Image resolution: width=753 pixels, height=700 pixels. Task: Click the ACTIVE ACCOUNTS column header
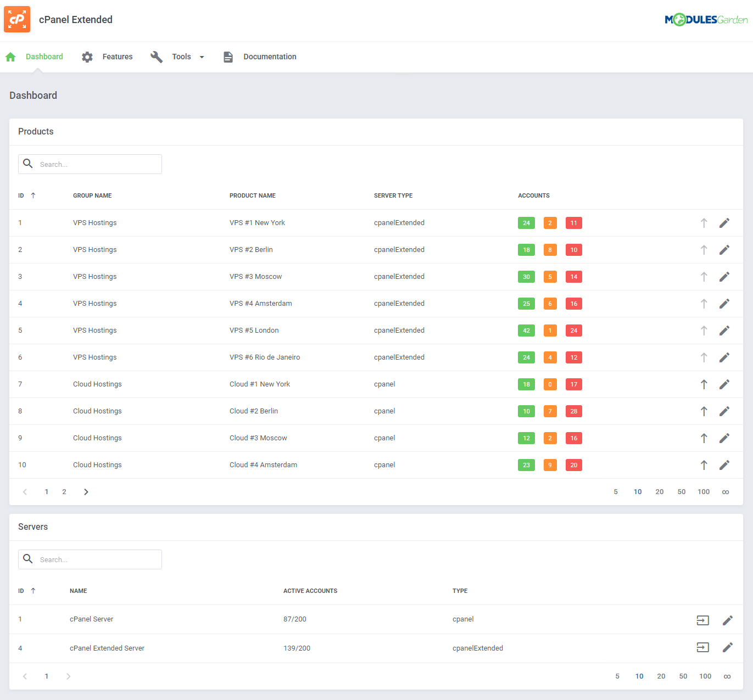coord(310,591)
